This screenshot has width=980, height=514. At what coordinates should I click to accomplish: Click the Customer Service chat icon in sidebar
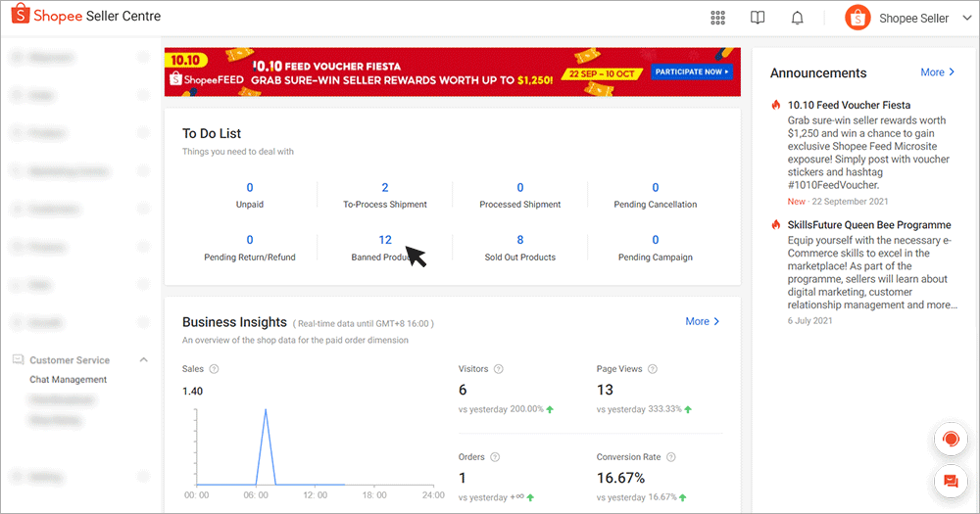pyautogui.click(x=18, y=359)
